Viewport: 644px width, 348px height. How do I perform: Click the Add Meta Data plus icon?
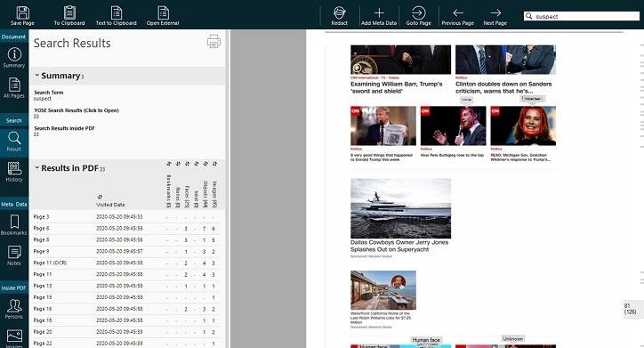[x=379, y=12]
